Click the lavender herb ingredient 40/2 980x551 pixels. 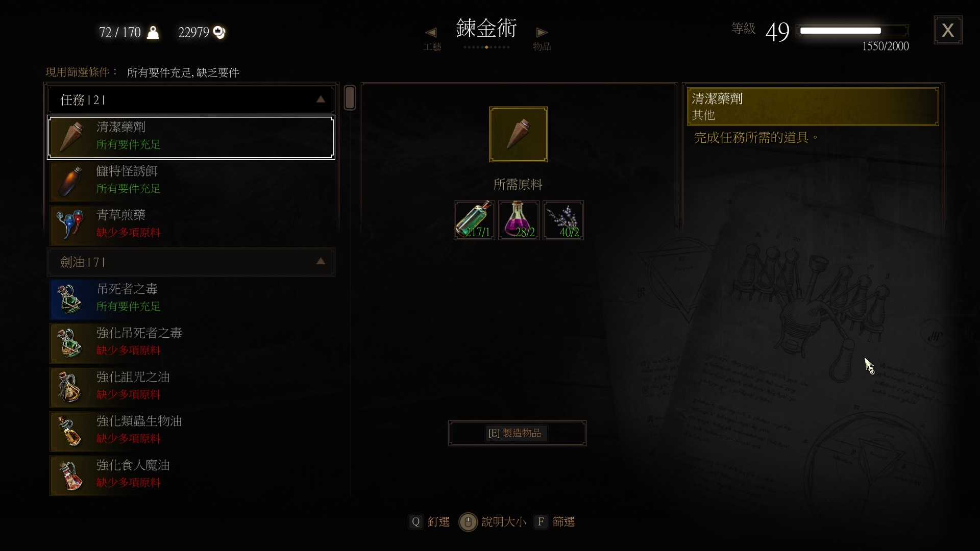coord(563,220)
